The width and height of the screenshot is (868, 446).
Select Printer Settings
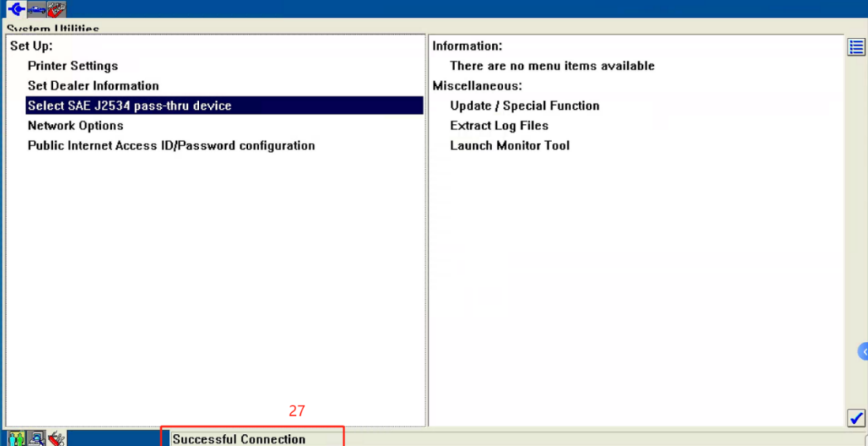73,66
